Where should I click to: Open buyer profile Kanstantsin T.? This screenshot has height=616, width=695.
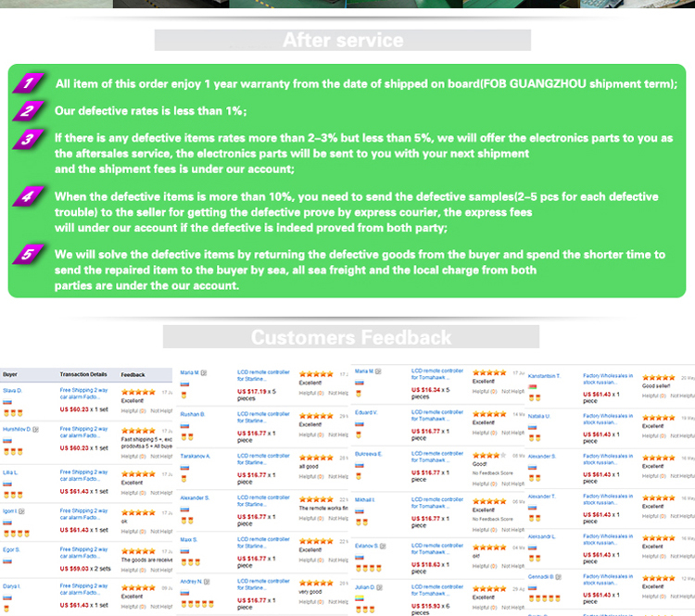[x=544, y=376]
